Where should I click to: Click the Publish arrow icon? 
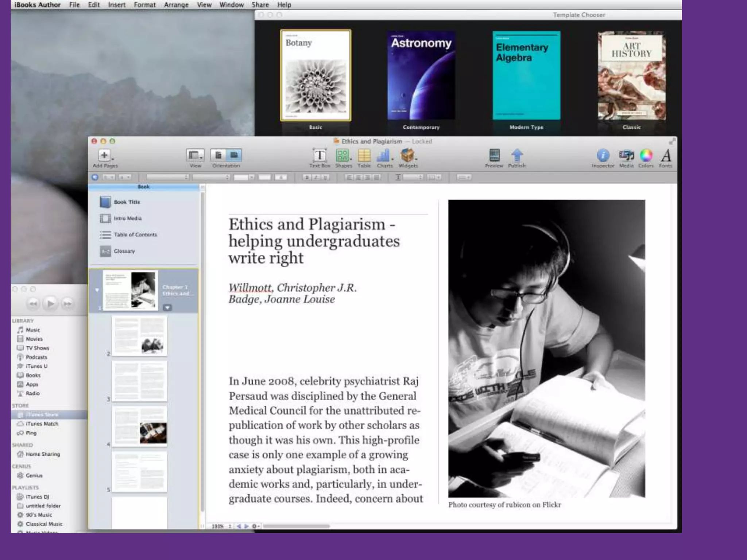[517, 156]
